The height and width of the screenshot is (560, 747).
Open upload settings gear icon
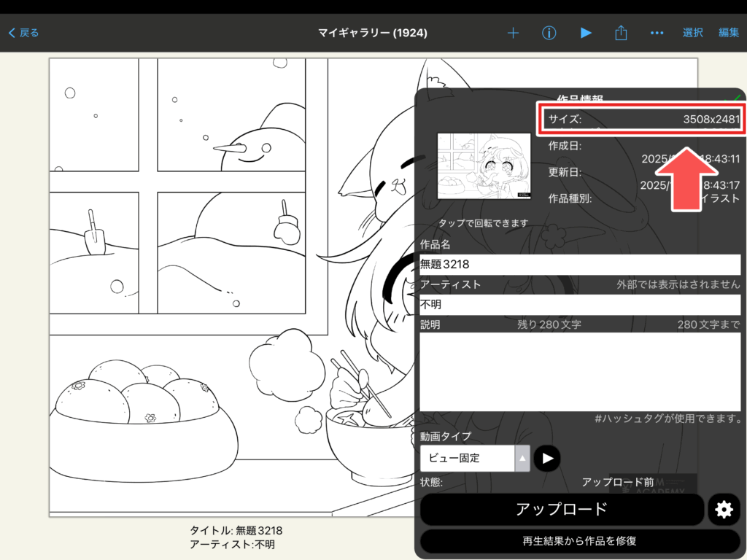click(x=724, y=510)
